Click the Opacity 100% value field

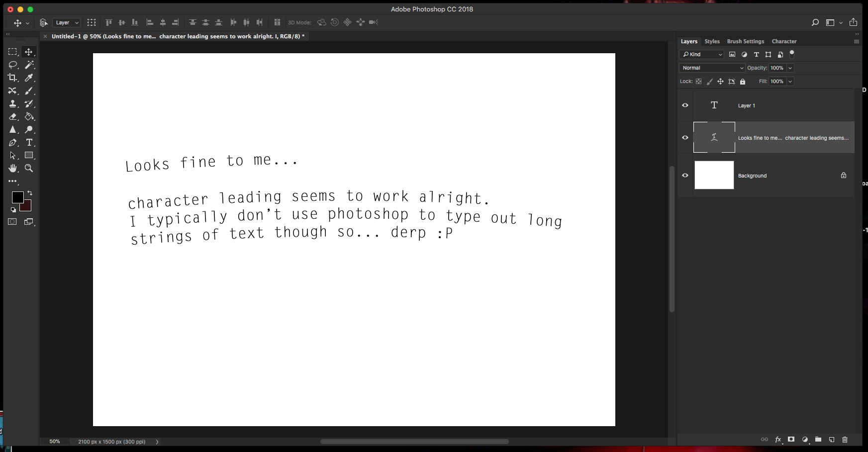(x=777, y=68)
